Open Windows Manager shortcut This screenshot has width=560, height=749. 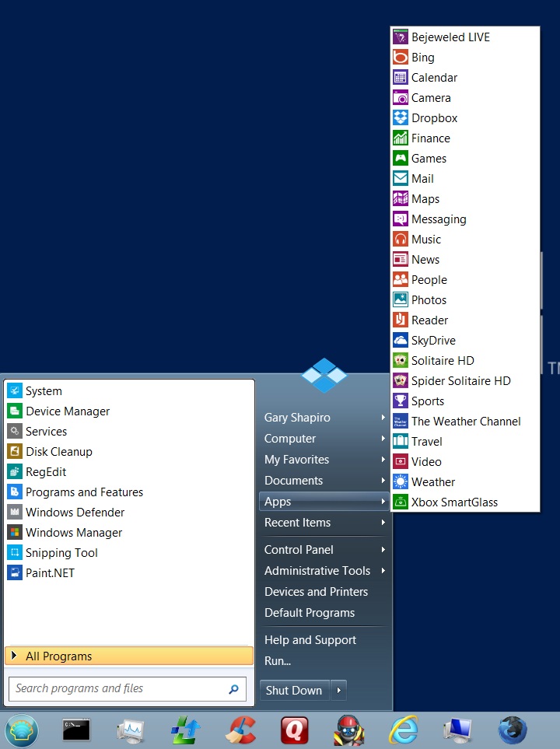pos(129,533)
